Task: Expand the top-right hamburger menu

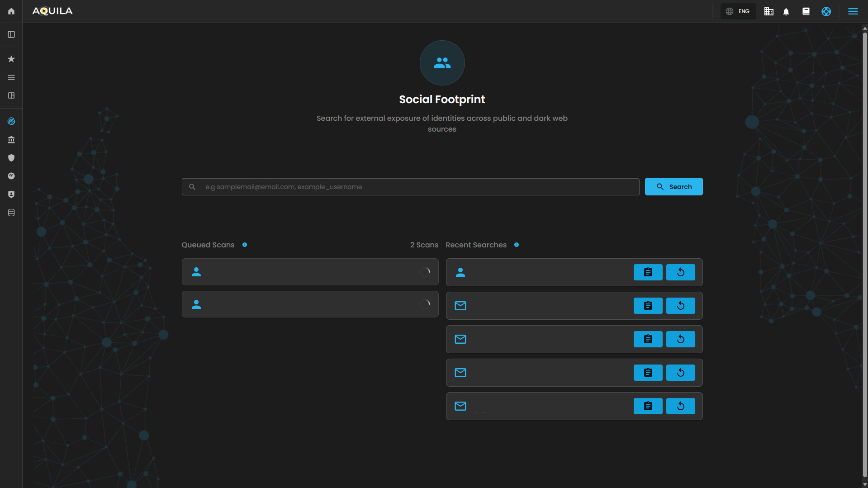Action: coord(853,12)
